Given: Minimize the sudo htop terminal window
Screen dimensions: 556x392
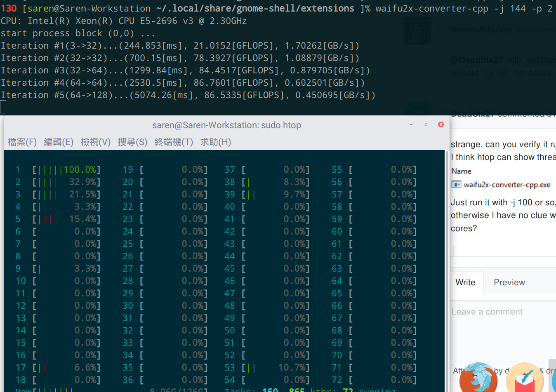Looking at the screenshot, I should coord(411,124).
